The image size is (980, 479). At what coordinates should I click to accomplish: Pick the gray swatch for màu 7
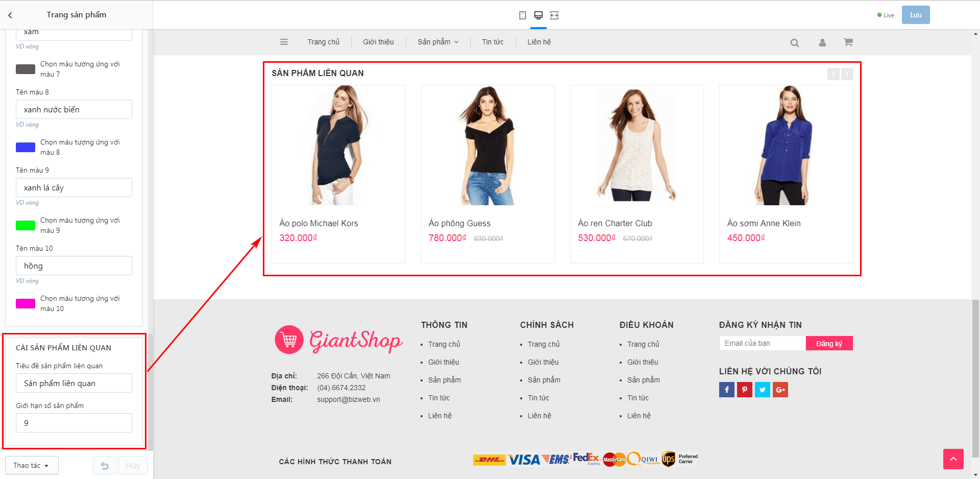(x=26, y=69)
